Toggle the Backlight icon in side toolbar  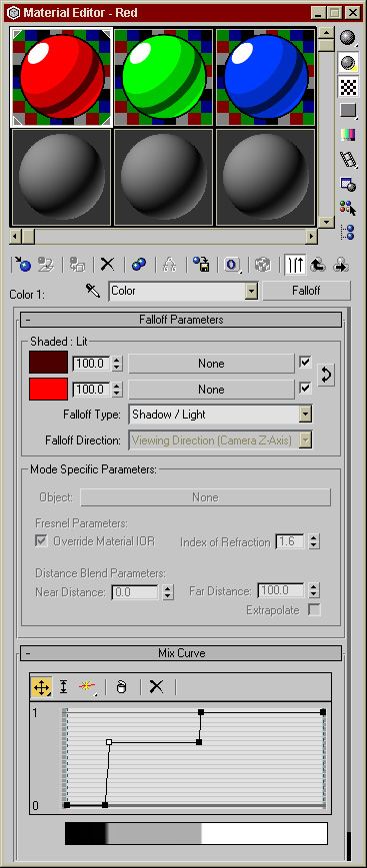pyautogui.click(x=348, y=63)
